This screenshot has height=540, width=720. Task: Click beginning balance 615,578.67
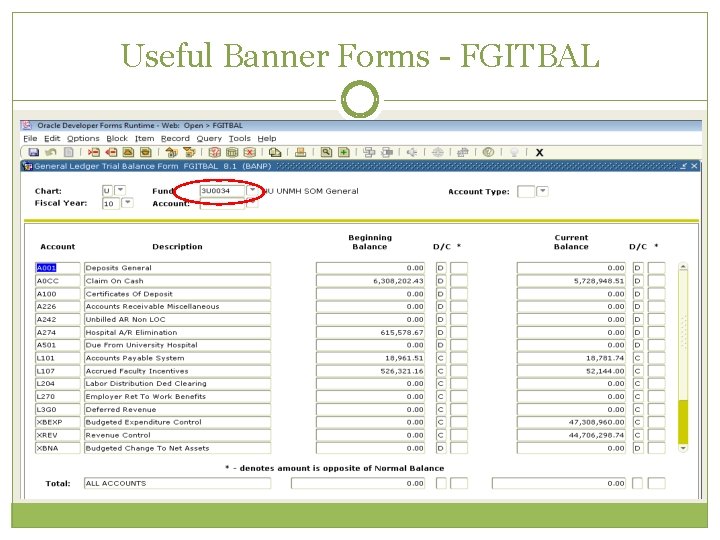pyautogui.click(x=371, y=332)
